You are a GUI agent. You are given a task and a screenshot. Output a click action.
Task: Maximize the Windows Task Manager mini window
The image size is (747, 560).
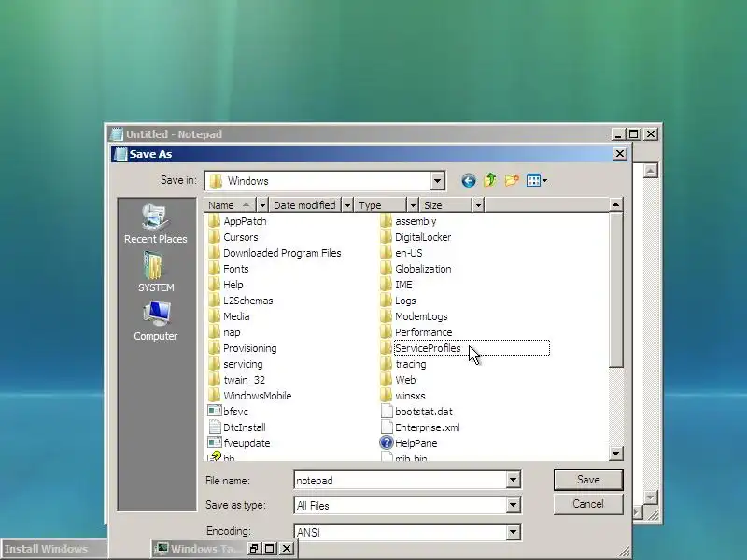coord(270,549)
